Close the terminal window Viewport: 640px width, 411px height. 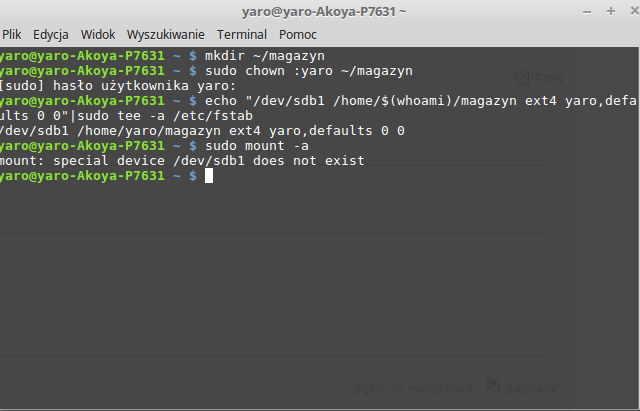tap(635, 11)
